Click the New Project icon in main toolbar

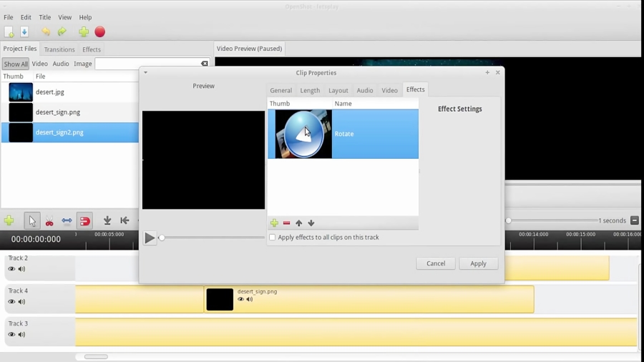point(9,31)
